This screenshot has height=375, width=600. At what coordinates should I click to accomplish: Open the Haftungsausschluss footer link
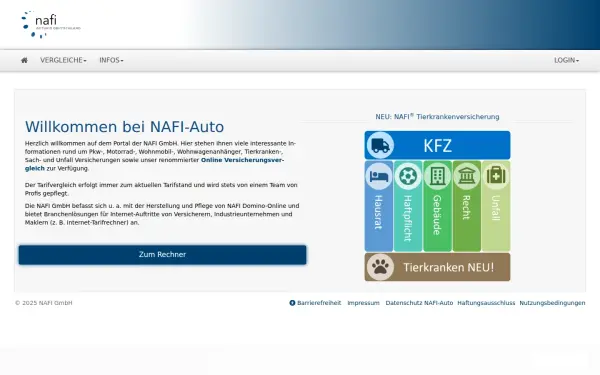[x=486, y=303]
